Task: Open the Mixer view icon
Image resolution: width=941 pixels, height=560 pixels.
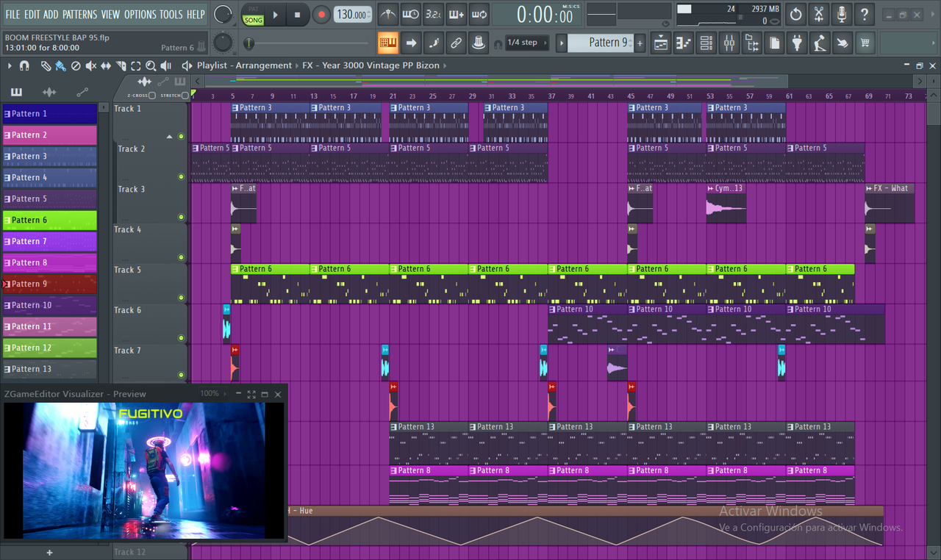Action: point(729,43)
